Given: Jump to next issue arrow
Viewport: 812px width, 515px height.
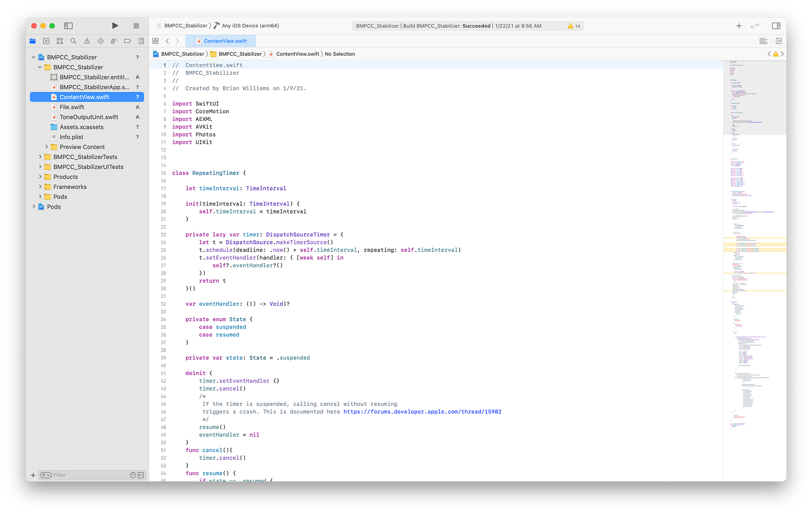Looking at the screenshot, I should point(782,54).
